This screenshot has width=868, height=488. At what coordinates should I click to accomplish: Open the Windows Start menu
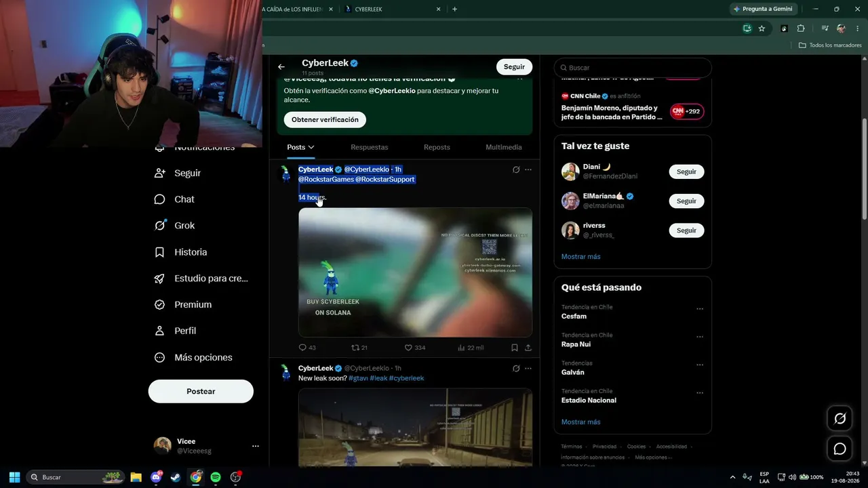[x=14, y=477]
